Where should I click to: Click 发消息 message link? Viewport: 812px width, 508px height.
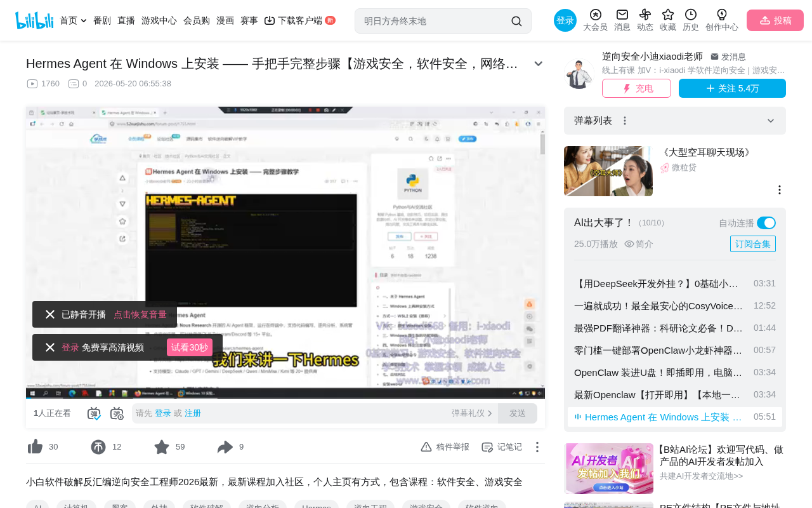(728, 57)
